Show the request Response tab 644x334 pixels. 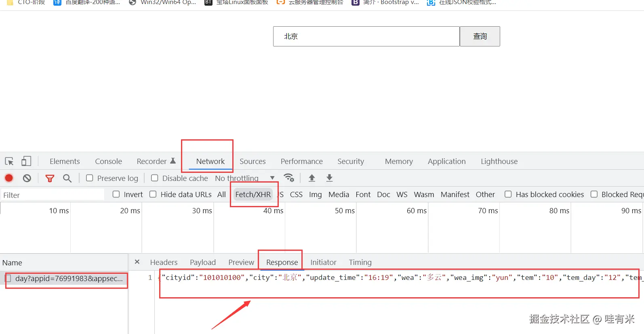tap(282, 262)
